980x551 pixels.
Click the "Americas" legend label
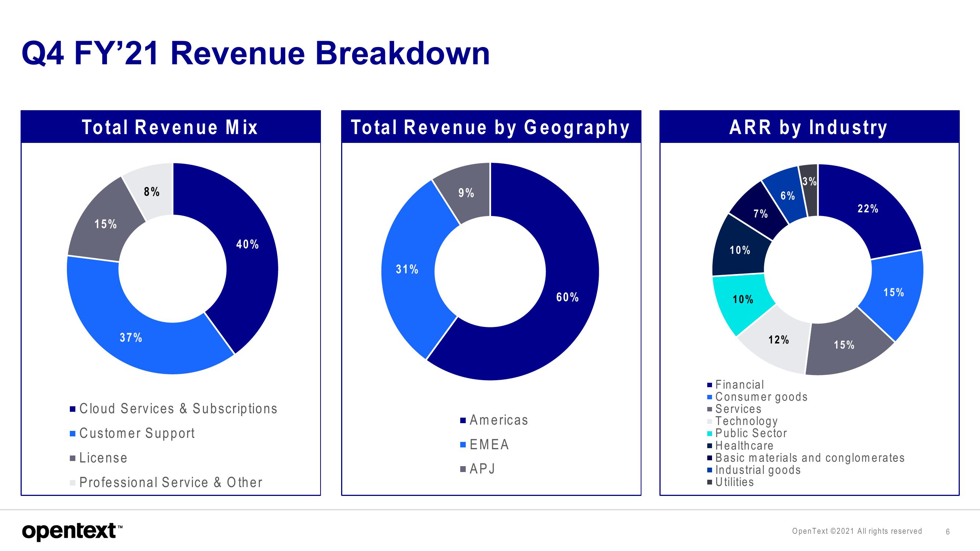pyautogui.click(x=499, y=420)
